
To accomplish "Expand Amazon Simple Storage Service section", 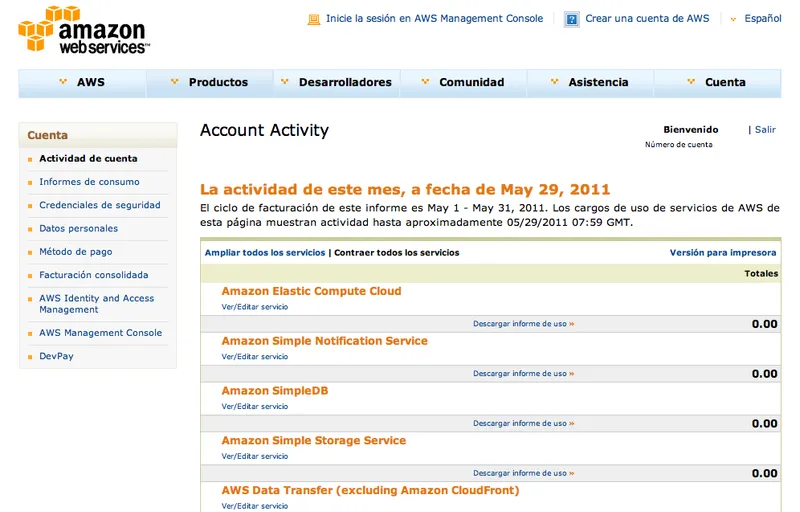I will [x=314, y=441].
